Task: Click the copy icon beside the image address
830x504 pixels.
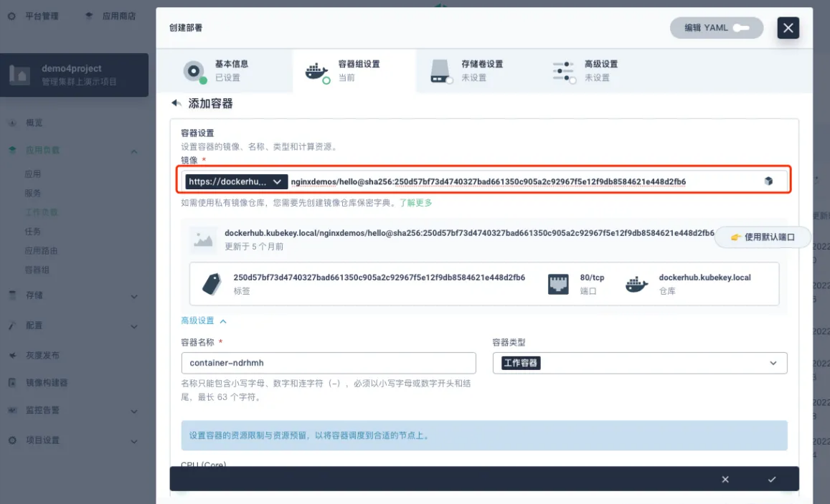Action: coord(768,181)
